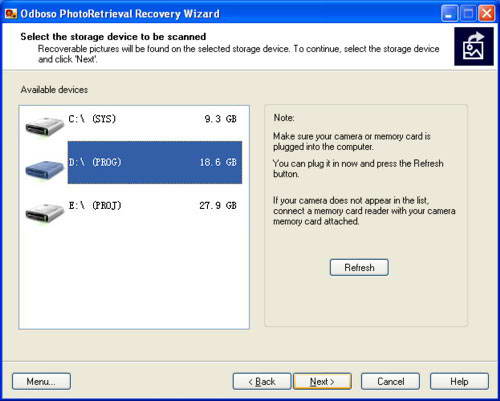Open the Menu... button
500x401 pixels.
41,381
